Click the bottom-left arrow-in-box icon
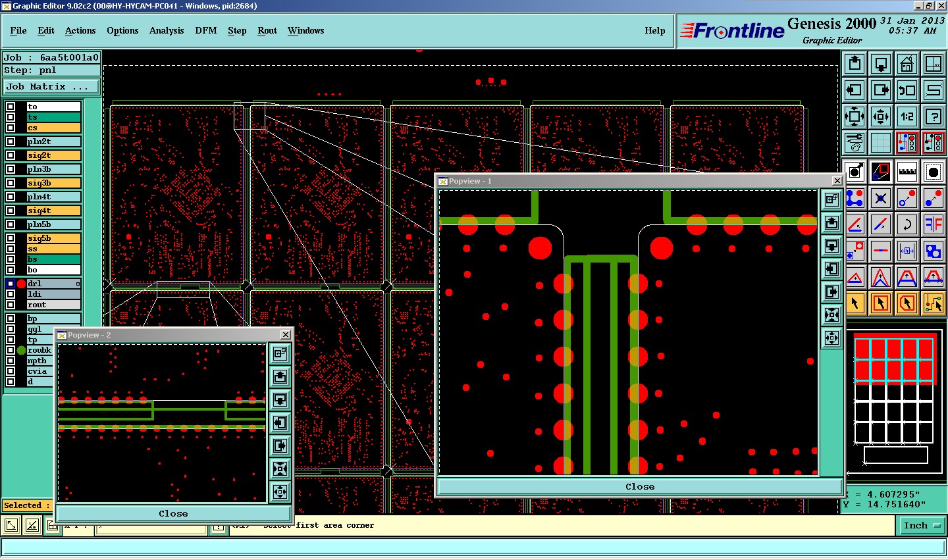The height and width of the screenshot is (560, 948). coord(11,525)
